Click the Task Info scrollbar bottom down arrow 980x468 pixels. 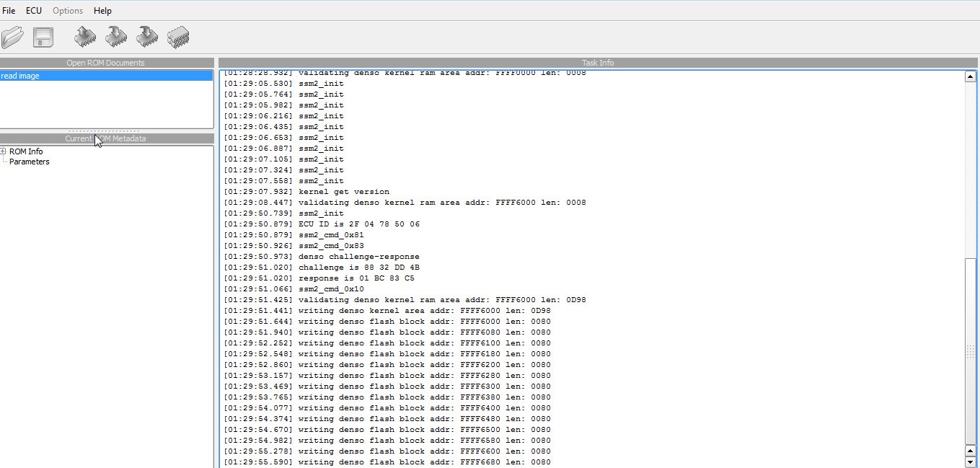971,462
